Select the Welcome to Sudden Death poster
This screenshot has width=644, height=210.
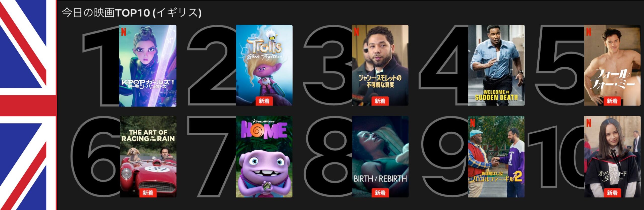point(496,65)
